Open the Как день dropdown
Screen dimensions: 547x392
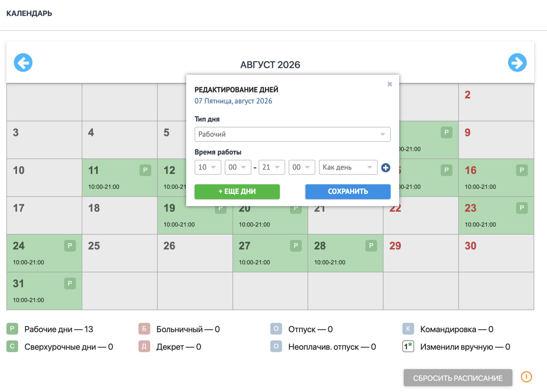[348, 167]
